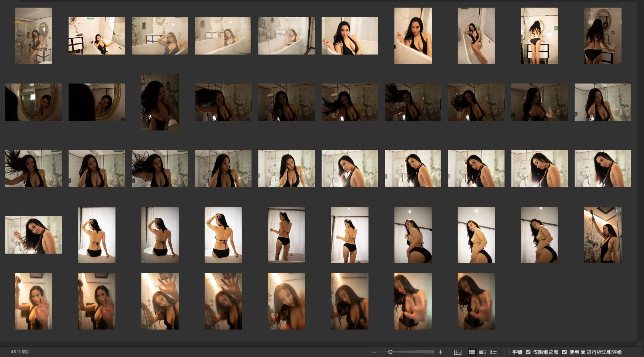Switch to thumbnail grid view

tap(472, 352)
